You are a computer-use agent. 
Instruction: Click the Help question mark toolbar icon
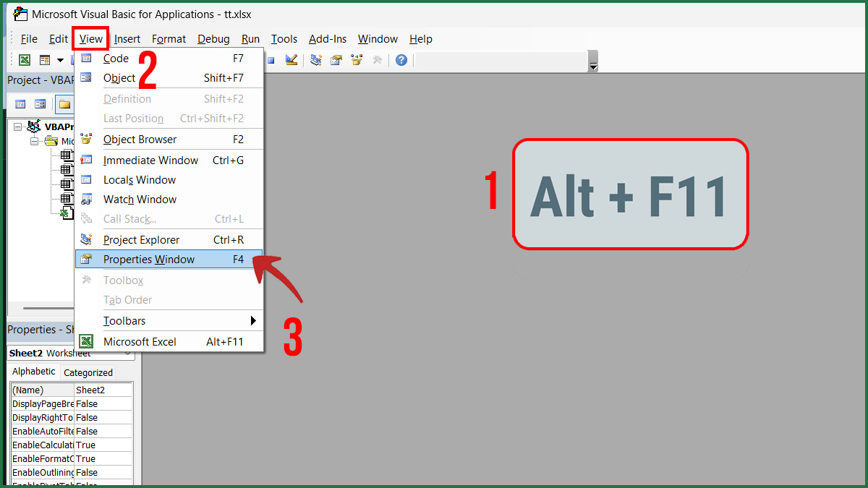[401, 60]
